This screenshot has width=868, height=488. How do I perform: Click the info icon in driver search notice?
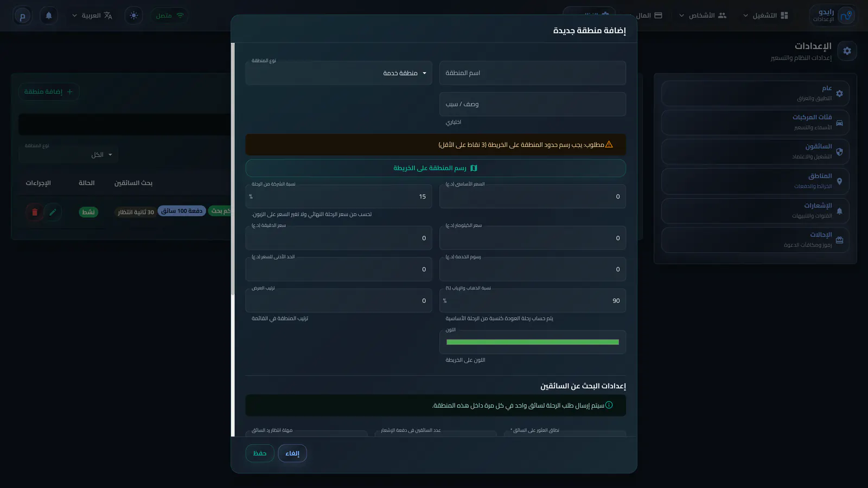pos(609,405)
